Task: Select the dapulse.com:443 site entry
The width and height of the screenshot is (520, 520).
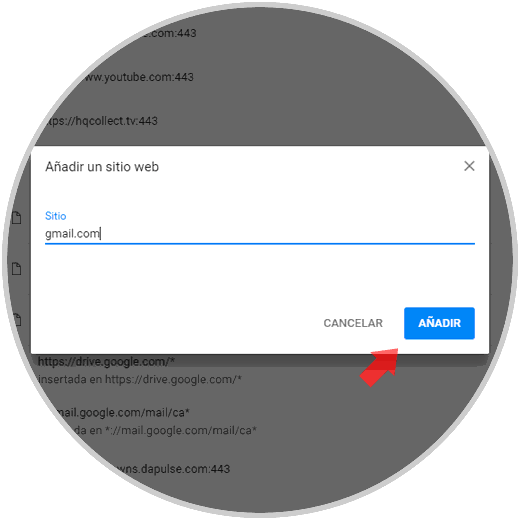Action: 172,469
